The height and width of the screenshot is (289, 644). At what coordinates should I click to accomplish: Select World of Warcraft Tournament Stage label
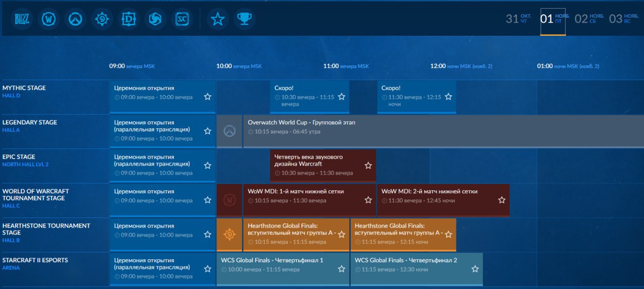(36, 198)
